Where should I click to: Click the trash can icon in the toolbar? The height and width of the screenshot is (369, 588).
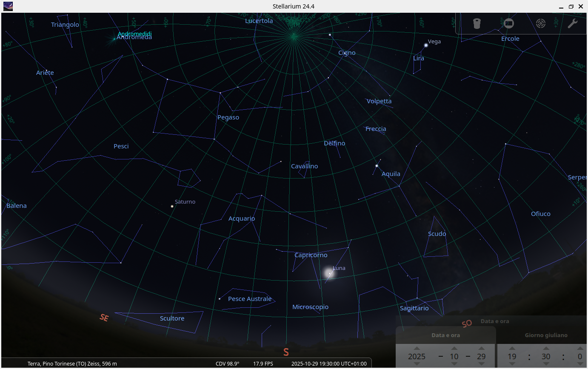click(x=477, y=23)
